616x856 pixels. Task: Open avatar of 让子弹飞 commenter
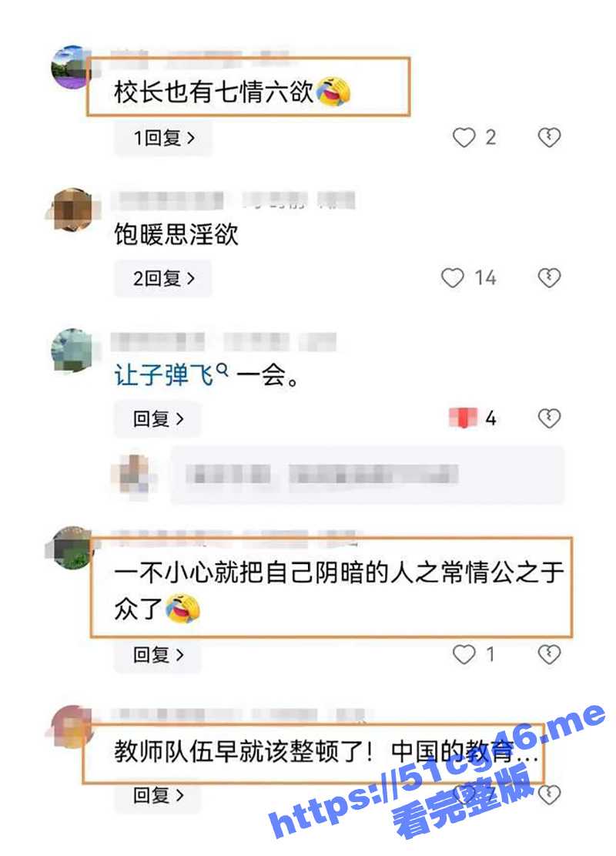pos(72,350)
